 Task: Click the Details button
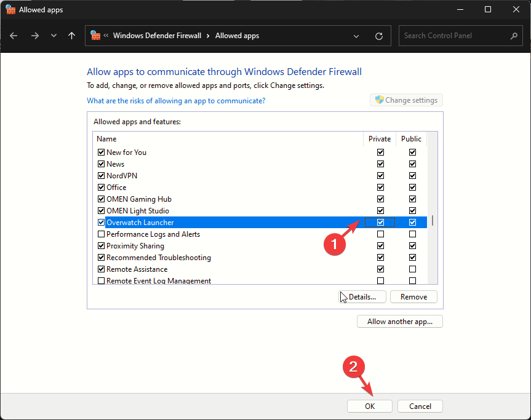(362, 297)
